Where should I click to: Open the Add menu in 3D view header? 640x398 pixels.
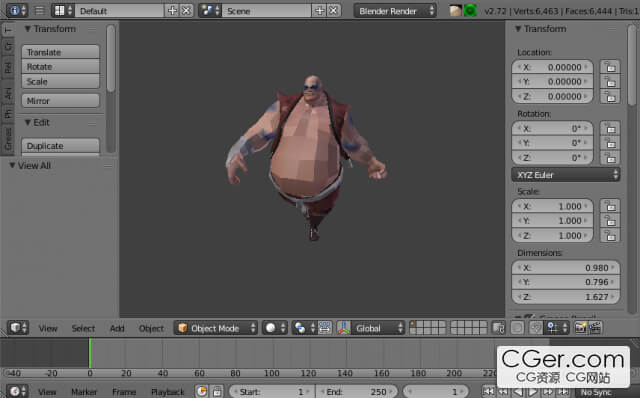pos(117,328)
